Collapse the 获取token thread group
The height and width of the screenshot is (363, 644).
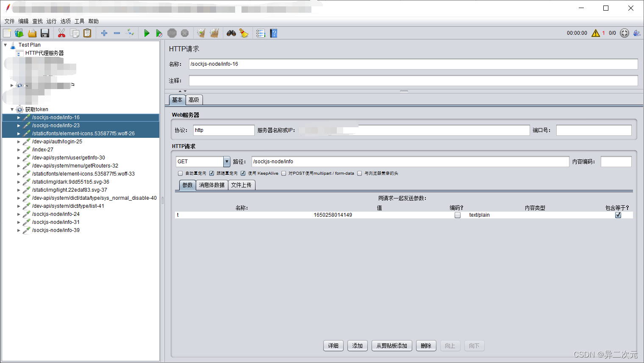pos(12,109)
